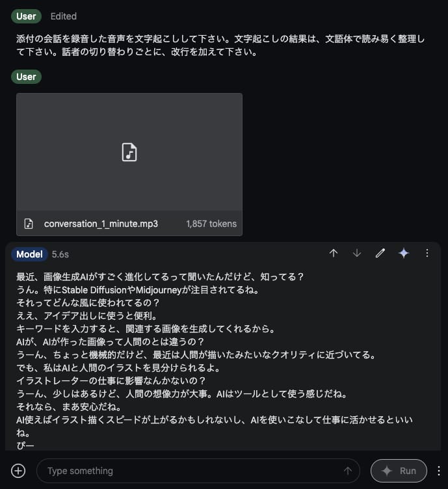
Task: Click the plus icon to insert media
Action: pyautogui.click(x=18, y=471)
